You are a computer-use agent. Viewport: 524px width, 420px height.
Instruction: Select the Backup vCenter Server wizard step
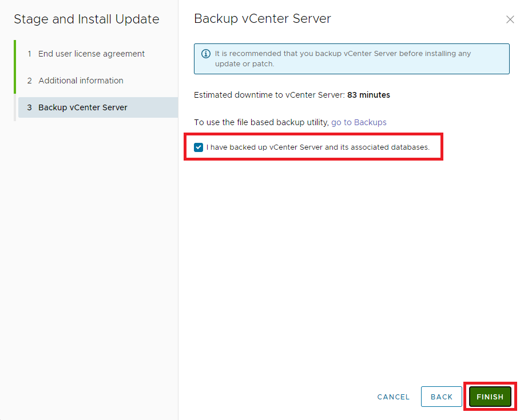(x=83, y=107)
